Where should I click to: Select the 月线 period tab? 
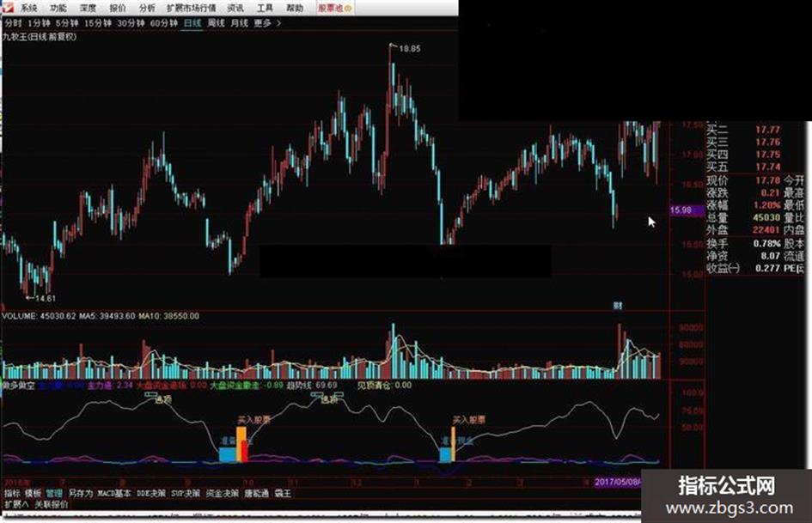pos(239,23)
